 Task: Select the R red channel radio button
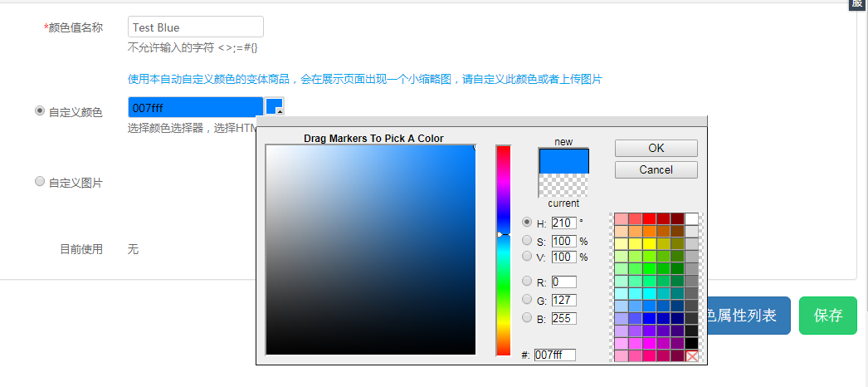tap(527, 282)
